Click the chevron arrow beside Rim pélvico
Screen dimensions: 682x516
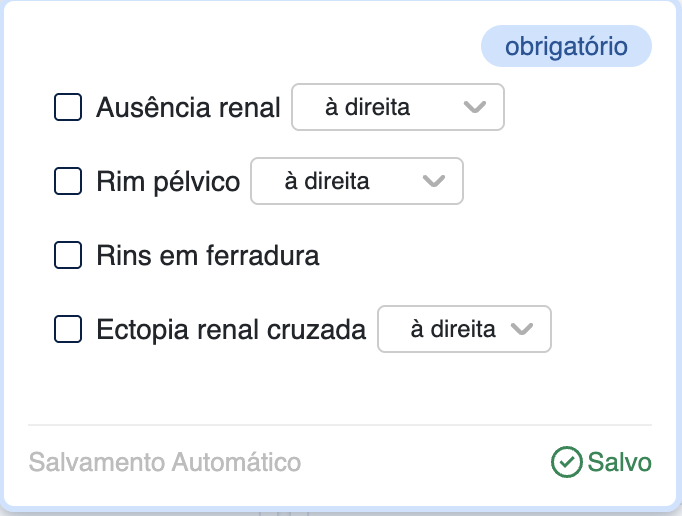click(433, 181)
